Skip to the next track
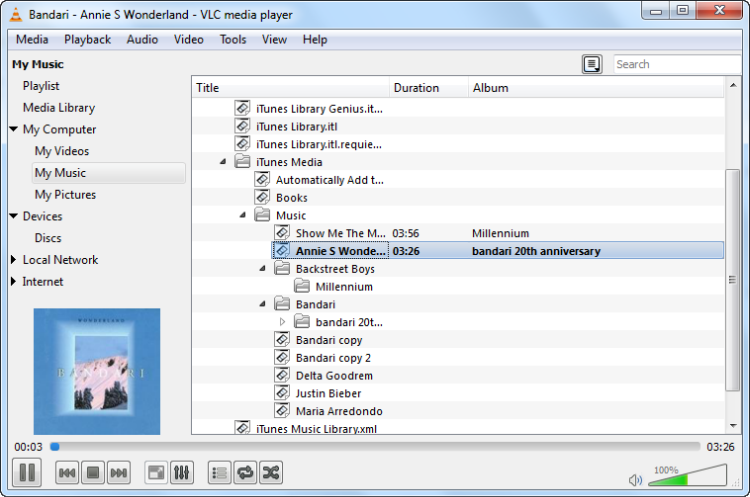The image size is (750, 497). (119, 473)
